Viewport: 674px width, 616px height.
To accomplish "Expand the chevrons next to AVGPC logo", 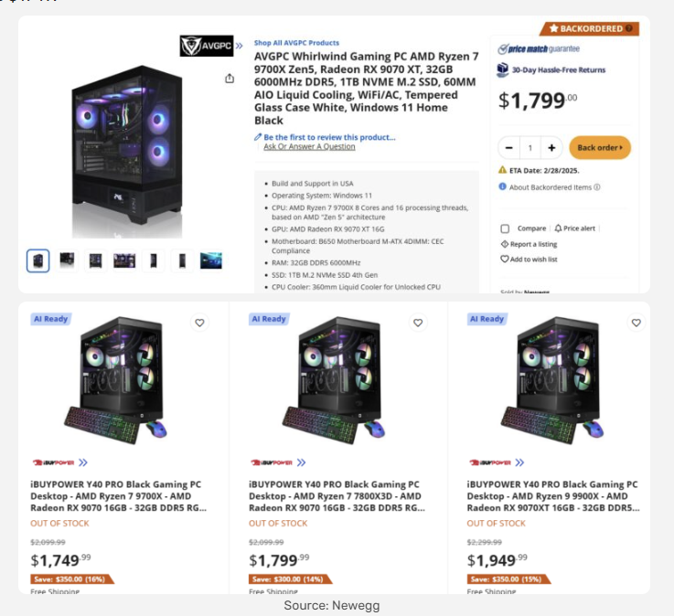I will pos(239,46).
